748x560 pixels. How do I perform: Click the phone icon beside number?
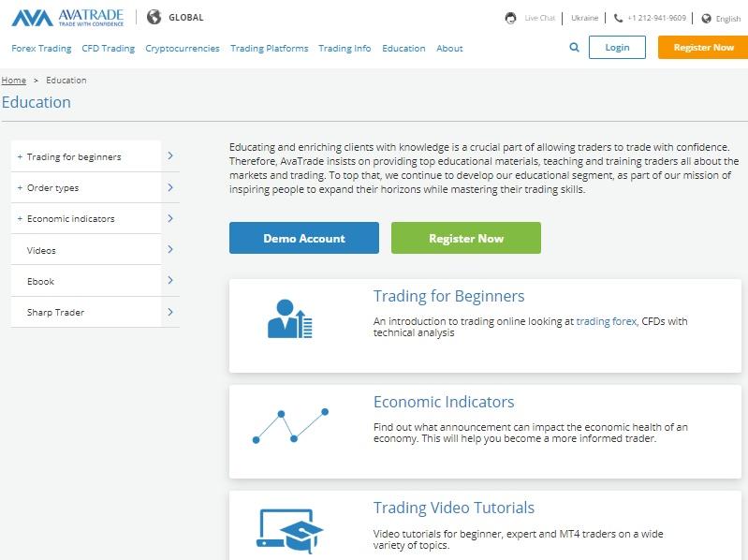[618, 18]
